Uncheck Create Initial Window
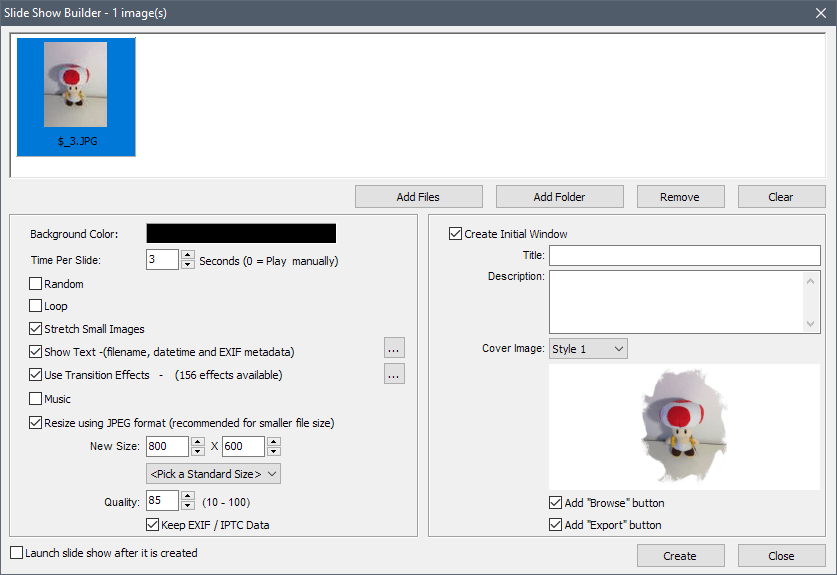Viewport: 837px width, 575px height. pos(455,234)
